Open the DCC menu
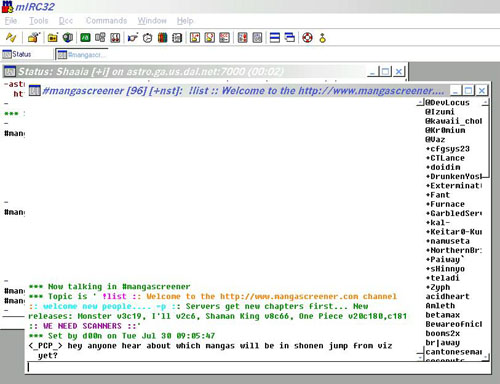Screen dimensions: 500x384 66,21
